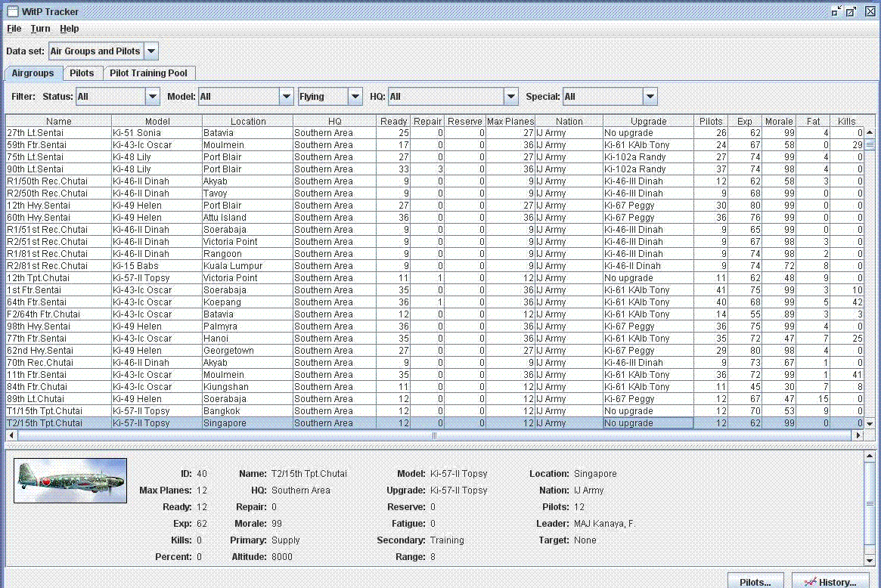Click the table's vertical scrollbar down arrow
The width and height of the screenshot is (881, 588).
pos(869,424)
